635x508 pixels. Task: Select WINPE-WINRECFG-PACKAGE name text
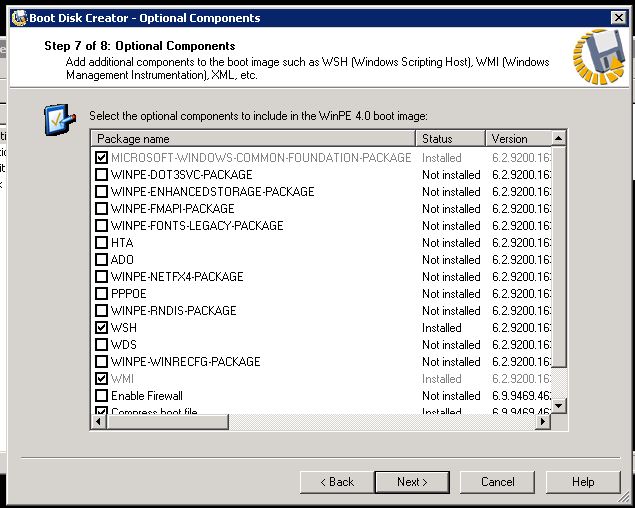click(185, 362)
